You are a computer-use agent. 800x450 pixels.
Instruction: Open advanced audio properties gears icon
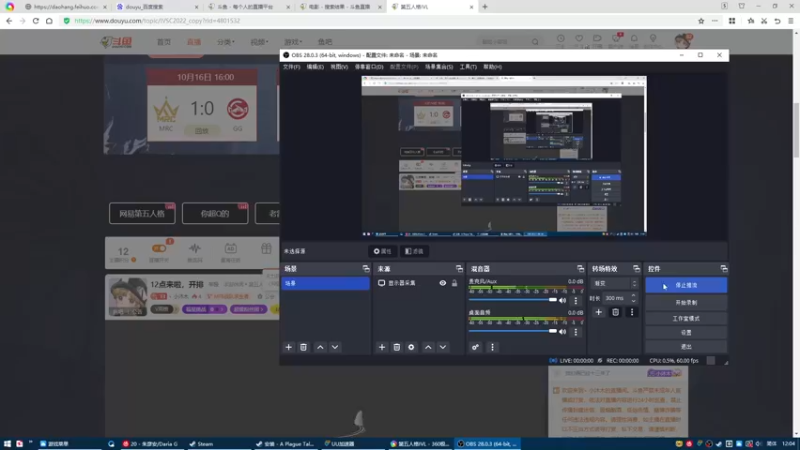[x=475, y=347]
